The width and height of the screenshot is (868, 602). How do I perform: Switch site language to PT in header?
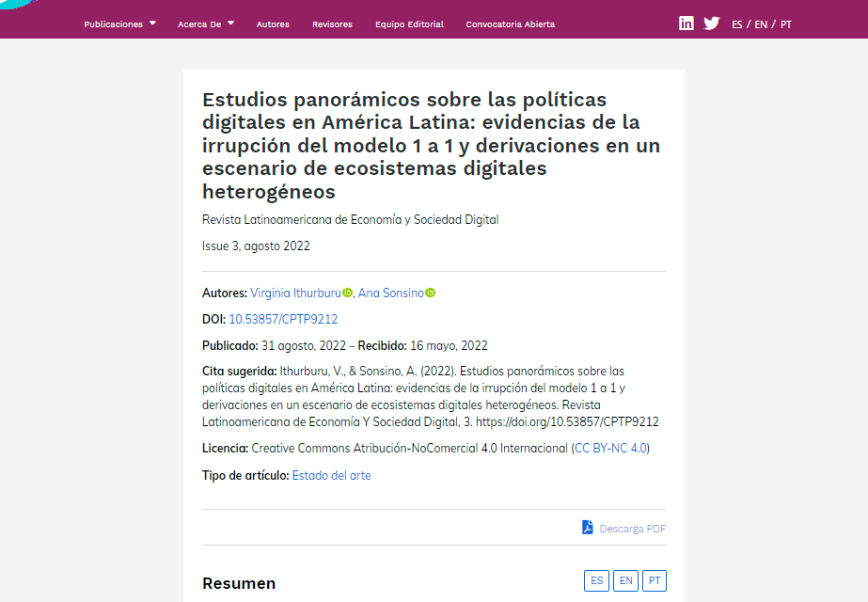click(x=786, y=24)
